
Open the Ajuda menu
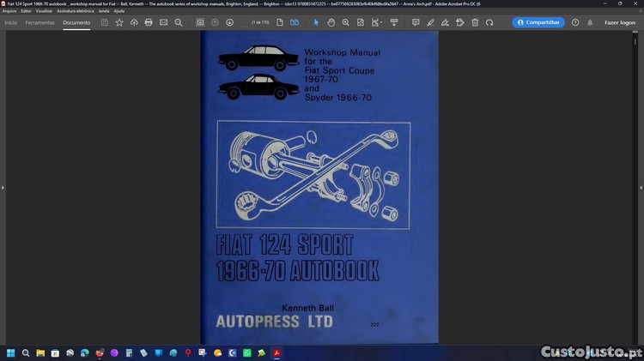coord(119,11)
